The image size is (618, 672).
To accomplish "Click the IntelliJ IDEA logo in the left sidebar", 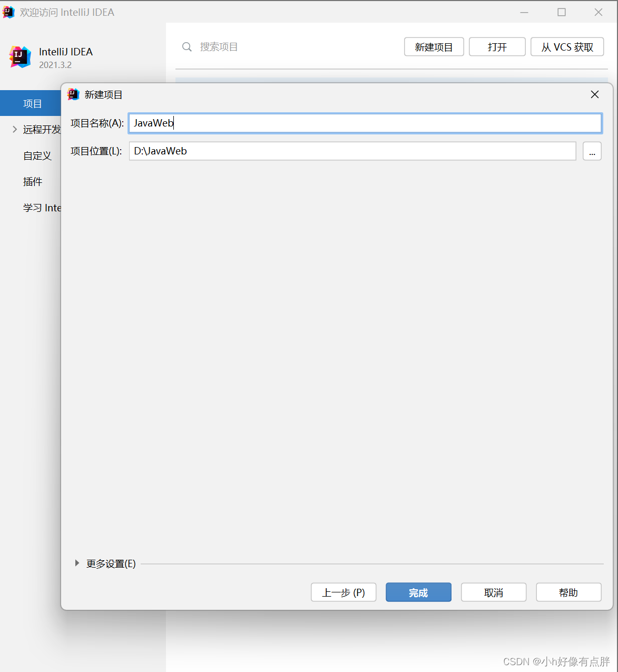I will [20, 57].
